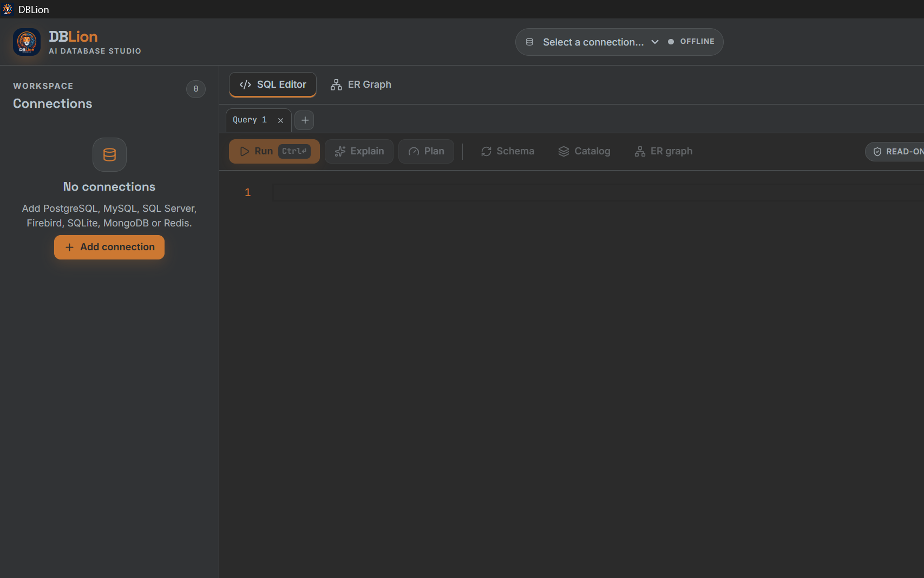Screen dimensions: 924x578
Task: Click the DBLion lion logo icon
Action: pyautogui.click(x=27, y=42)
